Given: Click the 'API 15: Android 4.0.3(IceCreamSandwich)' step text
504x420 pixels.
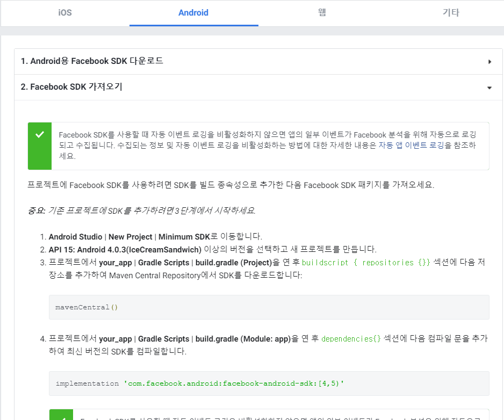Looking at the screenshot, I should click(125, 250).
